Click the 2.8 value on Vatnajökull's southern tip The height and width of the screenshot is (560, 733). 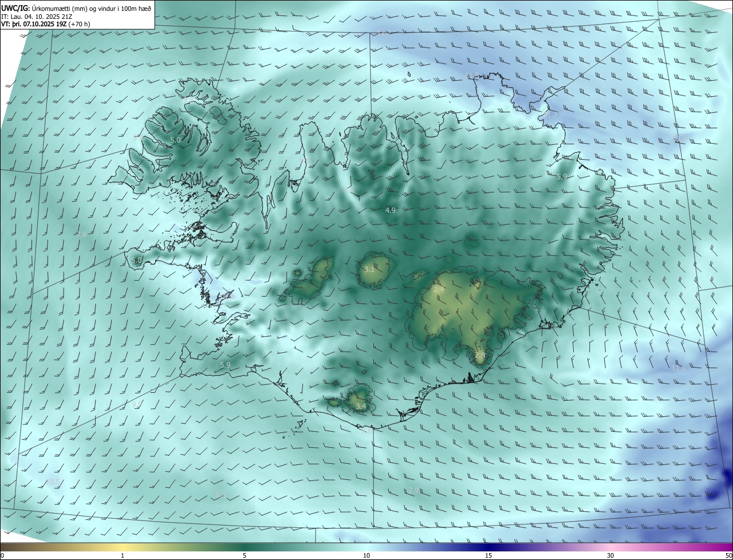click(x=480, y=355)
